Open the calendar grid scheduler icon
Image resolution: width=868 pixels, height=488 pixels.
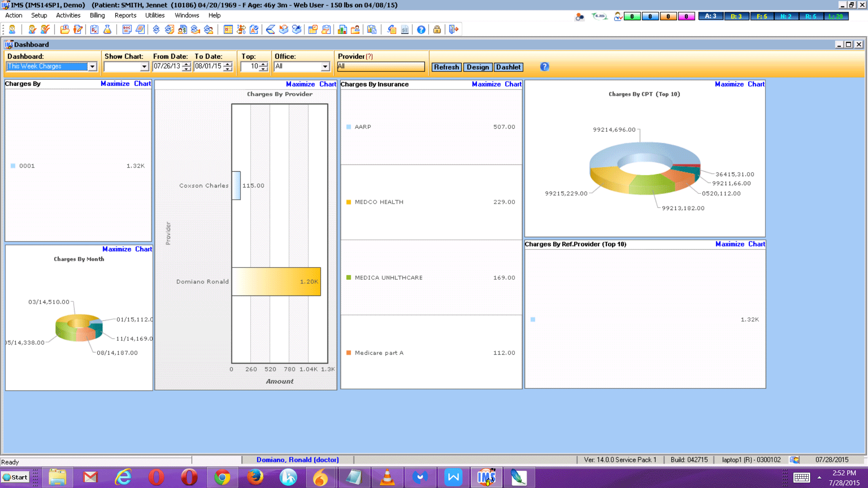click(x=228, y=30)
